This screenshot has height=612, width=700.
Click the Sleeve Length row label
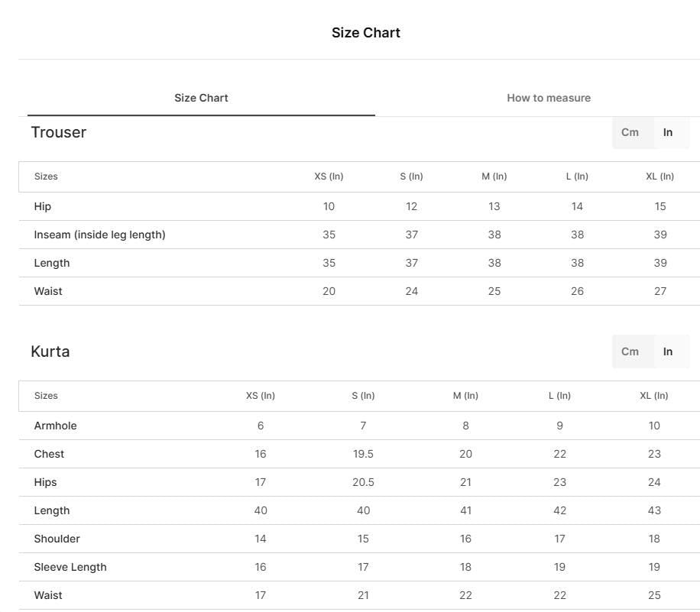click(x=70, y=568)
